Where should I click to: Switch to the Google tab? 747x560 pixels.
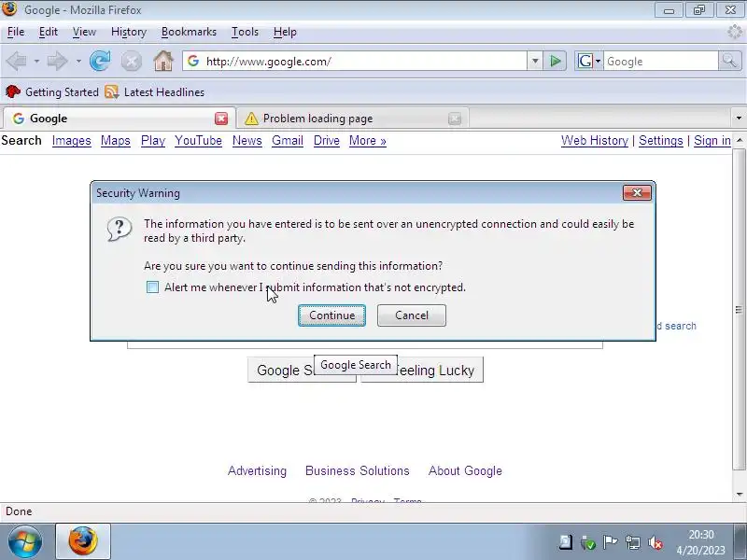click(x=120, y=119)
